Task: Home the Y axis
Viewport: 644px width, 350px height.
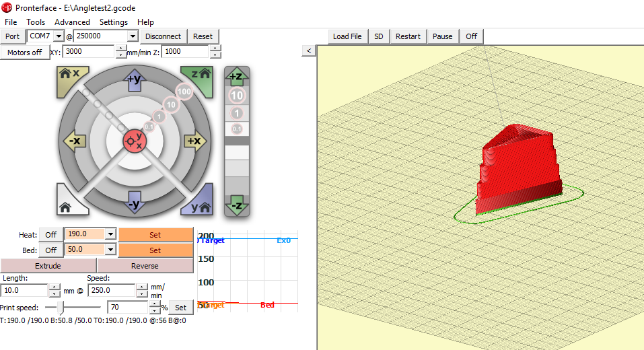Action: pos(200,202)
